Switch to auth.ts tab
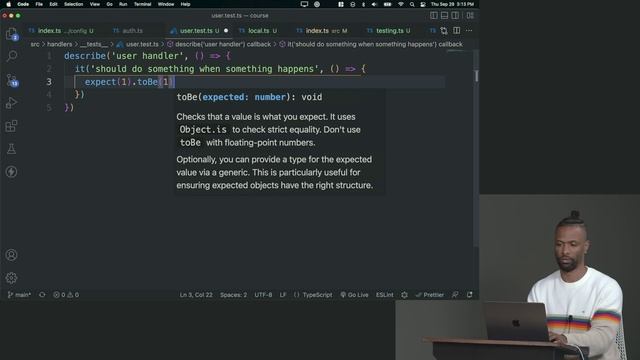Screen dimensions: 640x360 [x=128, y=31]
